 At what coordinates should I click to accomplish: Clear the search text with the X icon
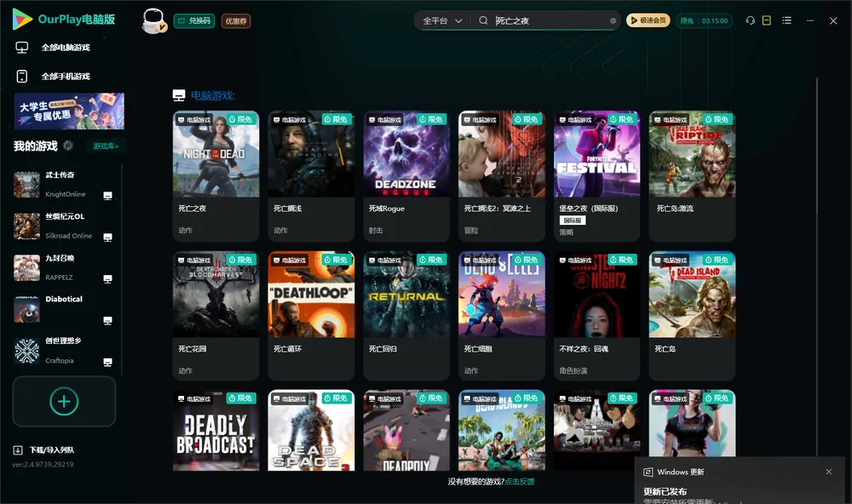point(613,21)
